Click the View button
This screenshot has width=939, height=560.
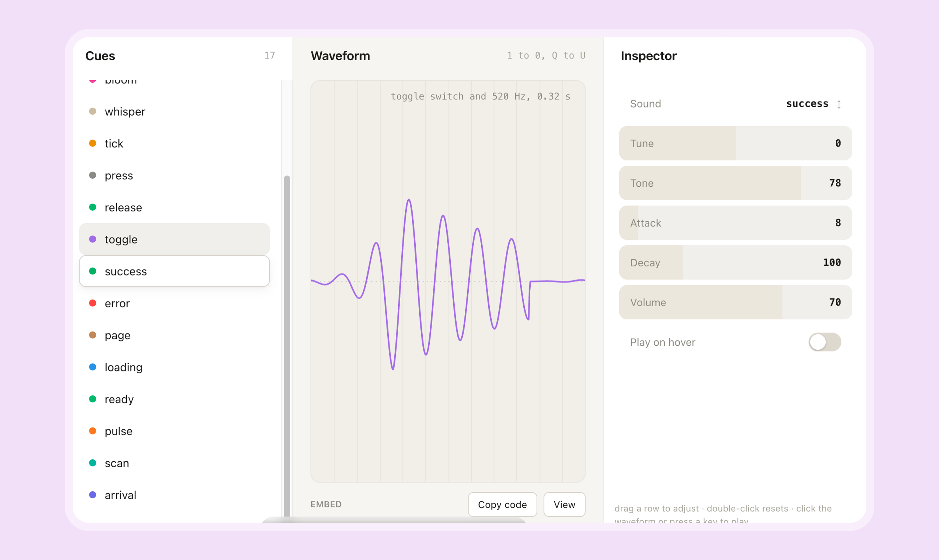click(x=564, y=505)
